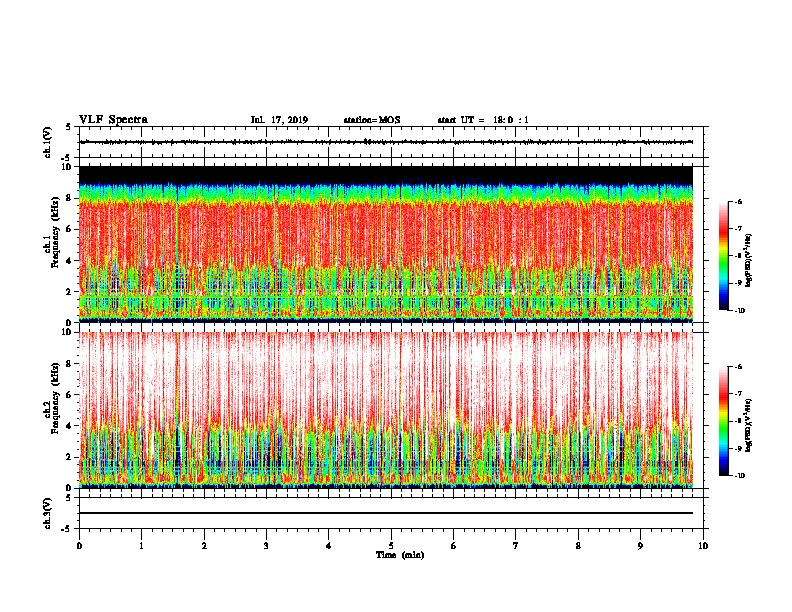Click the "-10" label on ch.2 color scale

coord(740,476)
